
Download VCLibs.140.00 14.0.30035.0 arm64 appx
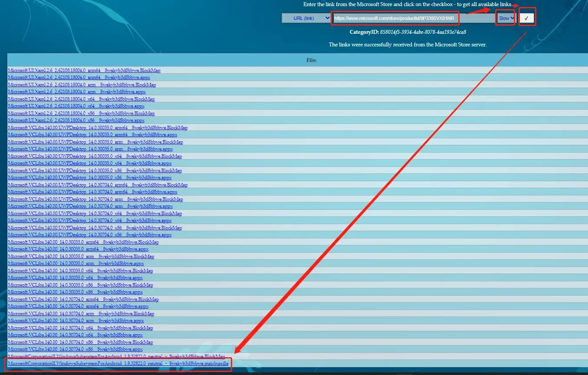(x=78, y=249)
